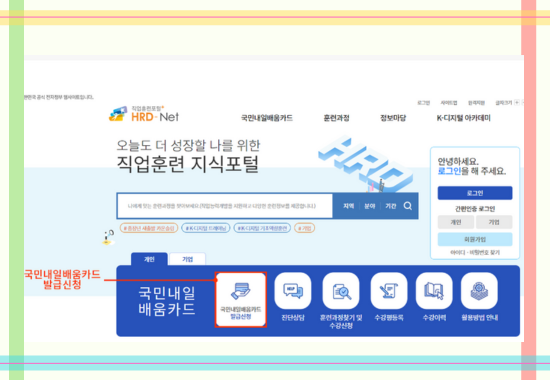Click the #기업 hashtag tag
This screenshot has width=550, height=380.
(x=304, y=228)
